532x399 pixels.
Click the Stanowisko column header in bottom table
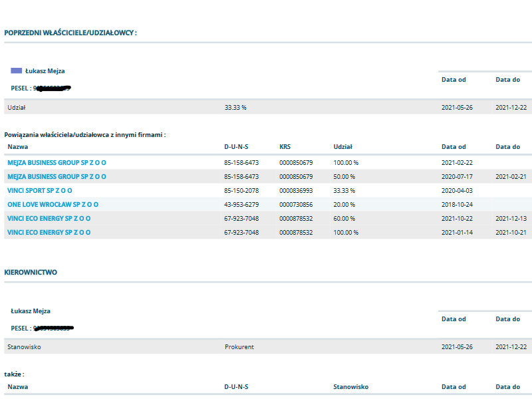coord(351,387)
